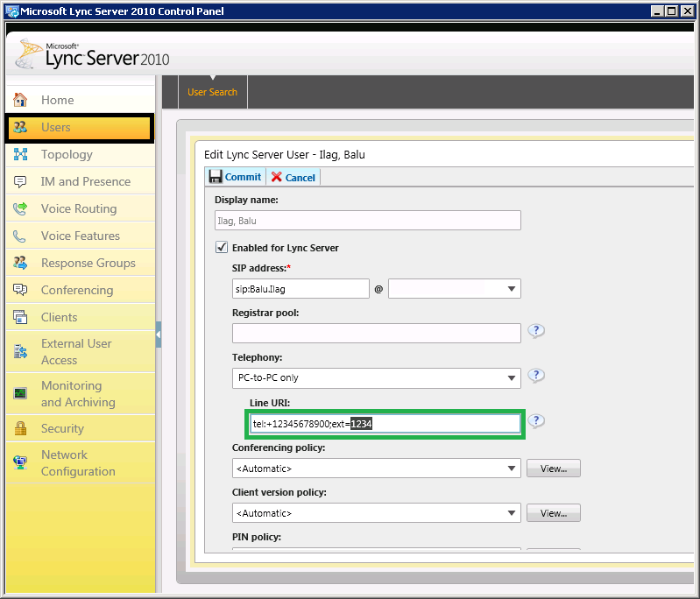700x599 pixels.
Task: Open the SIP domain dropdown after @
Action: pyautogui.click(x=512, y=289)
